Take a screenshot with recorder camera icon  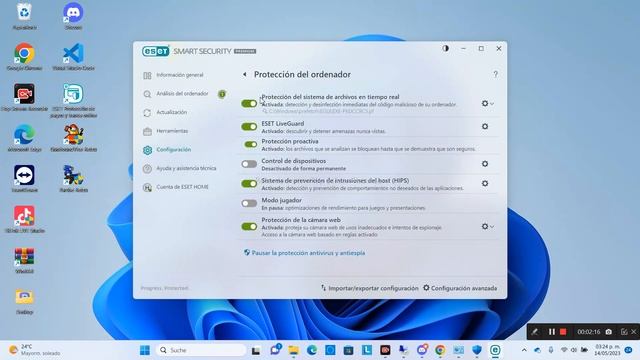609,332
